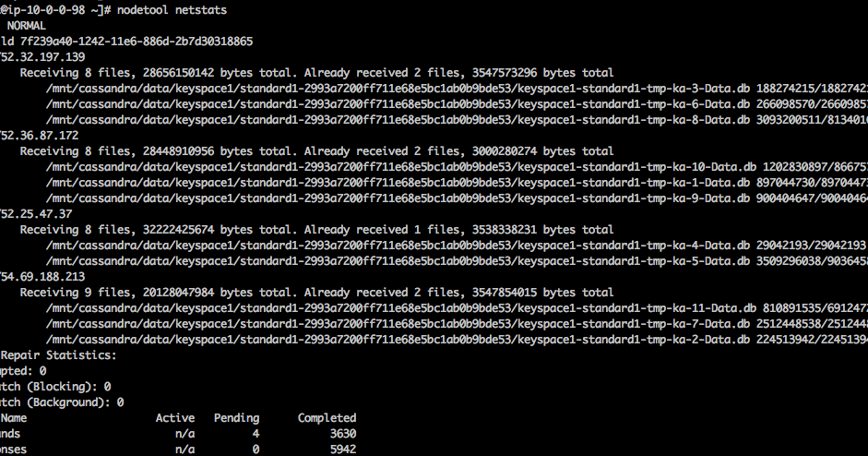Click the 'Pending' column header
Image resolution: width=868 pixels, height=456 pixels.
[x=236, y=418]
